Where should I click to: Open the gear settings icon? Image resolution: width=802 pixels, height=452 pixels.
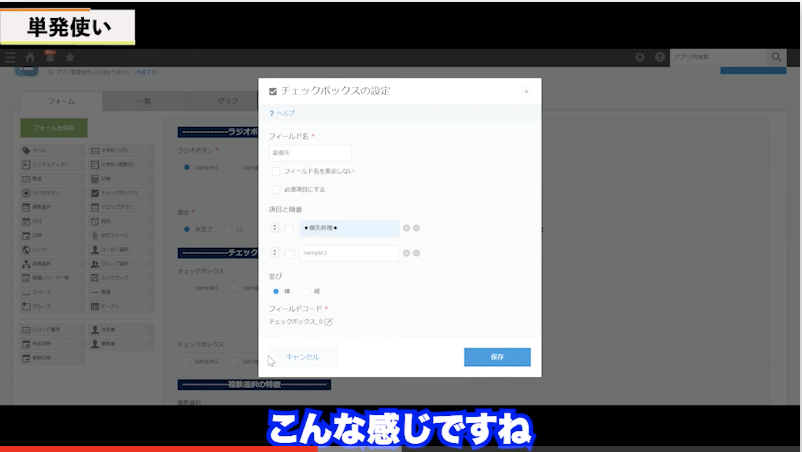(640, 58)
